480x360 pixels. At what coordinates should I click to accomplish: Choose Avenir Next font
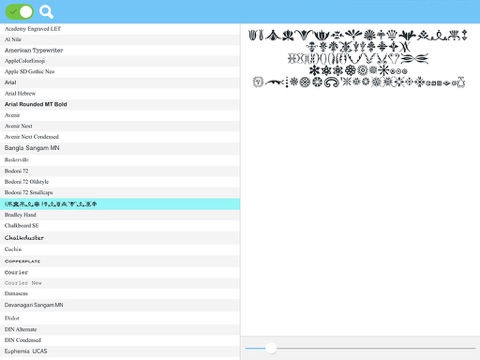point(120,126)
